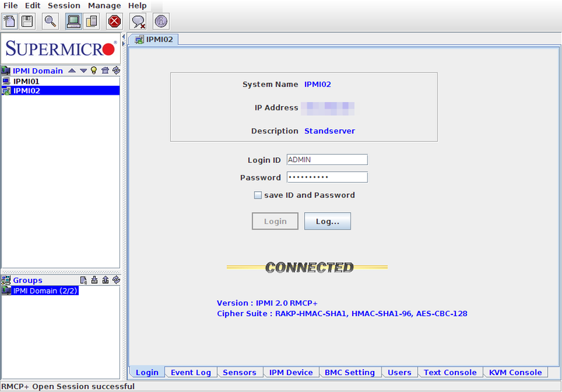Toggle save ID and Password checkbox
This screenshot has height=392, width=562.
click(258, 195)
